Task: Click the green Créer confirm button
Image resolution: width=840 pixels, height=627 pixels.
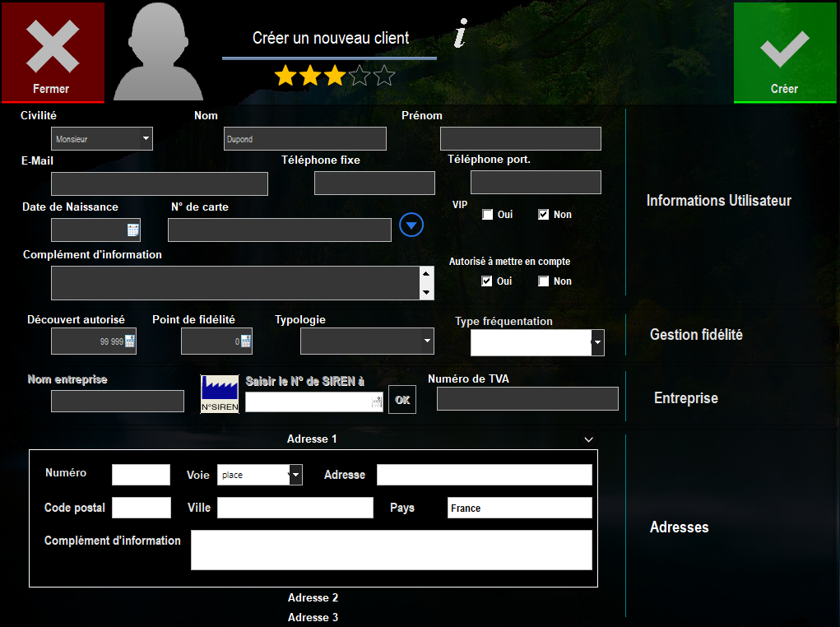Action: click(784, 52)
